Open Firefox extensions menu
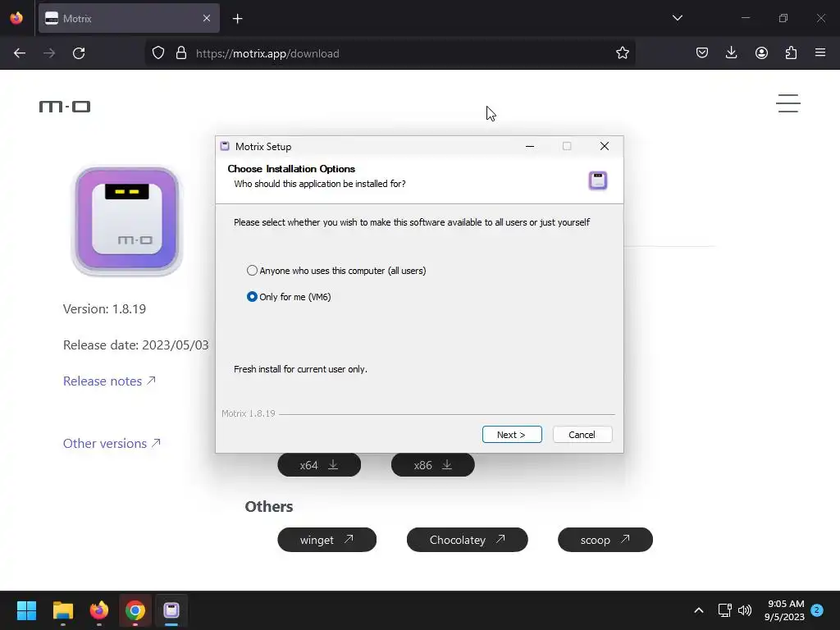Image resolution: width=840 pixels, height=630 pixels. pyautogui.click(x=791, y=53)
